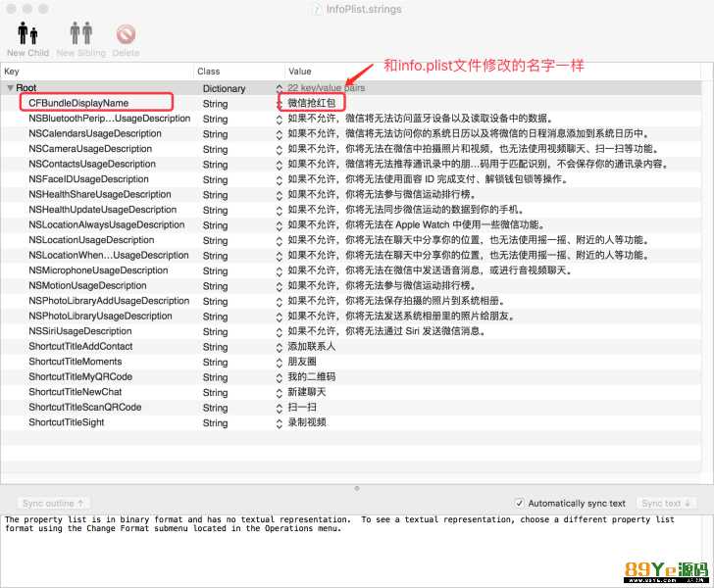Select the NSFaceIDUsageDescription key
This screenshot has width=714, height=588.
pos(88,179)
